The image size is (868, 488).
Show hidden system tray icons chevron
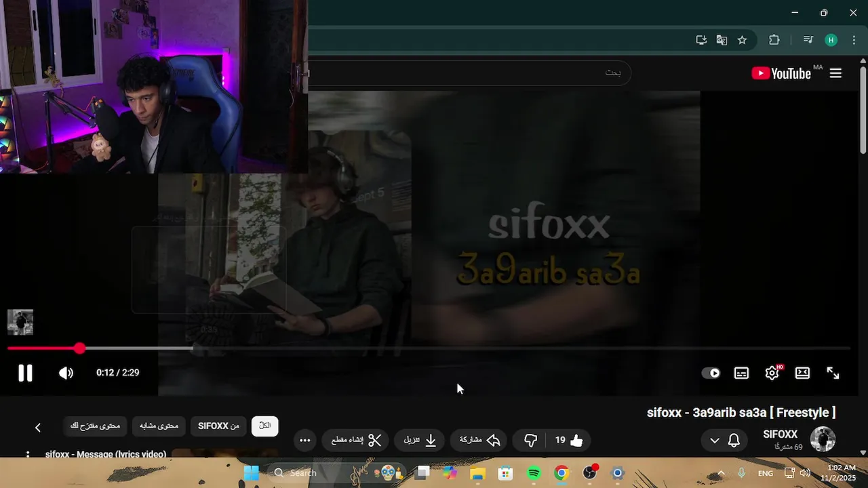(721, 473)
